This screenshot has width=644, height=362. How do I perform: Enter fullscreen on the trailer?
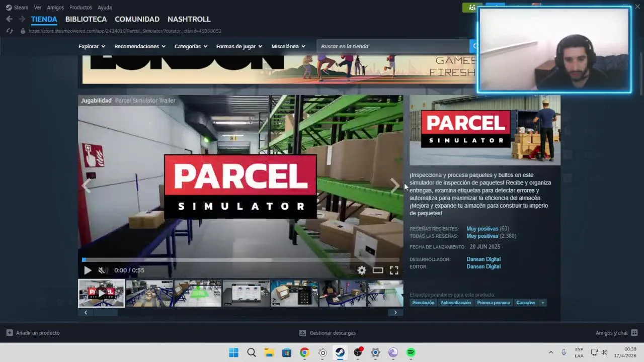point(394,270)
